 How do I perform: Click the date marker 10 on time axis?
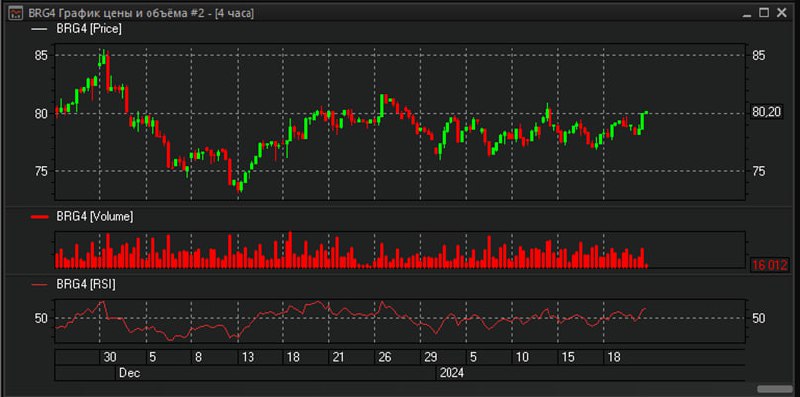[522, 357]
